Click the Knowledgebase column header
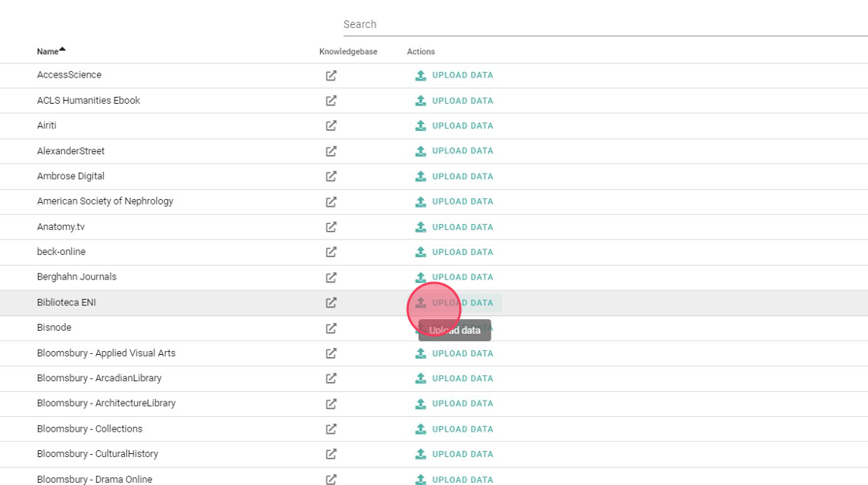The image size is (868, 485). (x=348, y=51)
